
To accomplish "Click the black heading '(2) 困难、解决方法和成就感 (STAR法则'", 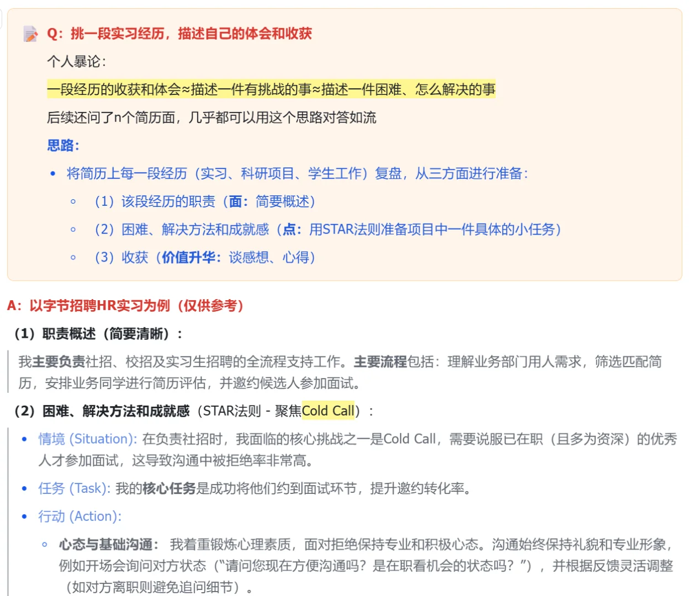I will [194, 411].
